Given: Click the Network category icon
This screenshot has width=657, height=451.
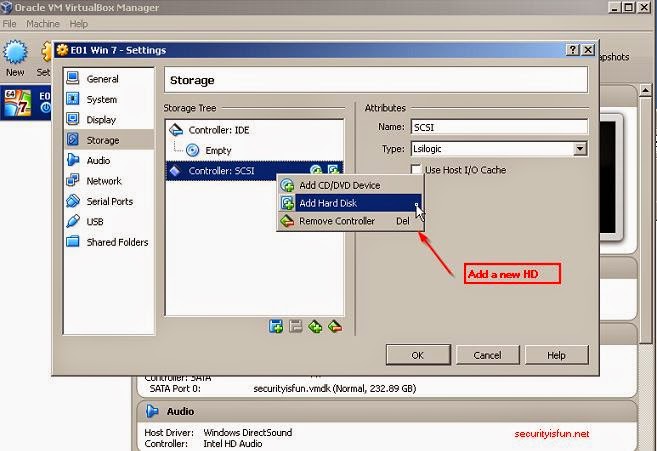Looking at the screenshot, I should click(x=73, y=180).
